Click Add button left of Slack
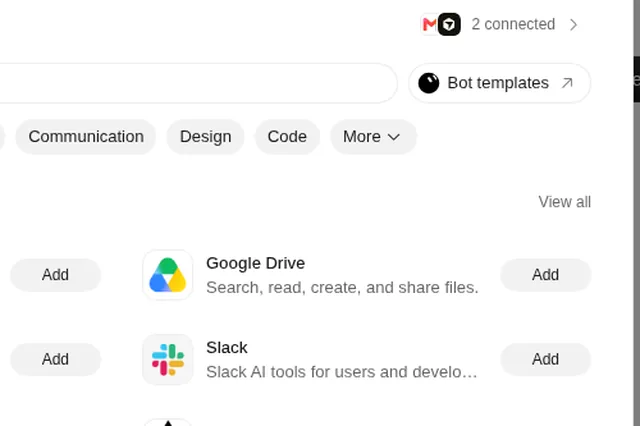Image resolution: width=640 pixels, height=426 pixels. coord(56,359)
